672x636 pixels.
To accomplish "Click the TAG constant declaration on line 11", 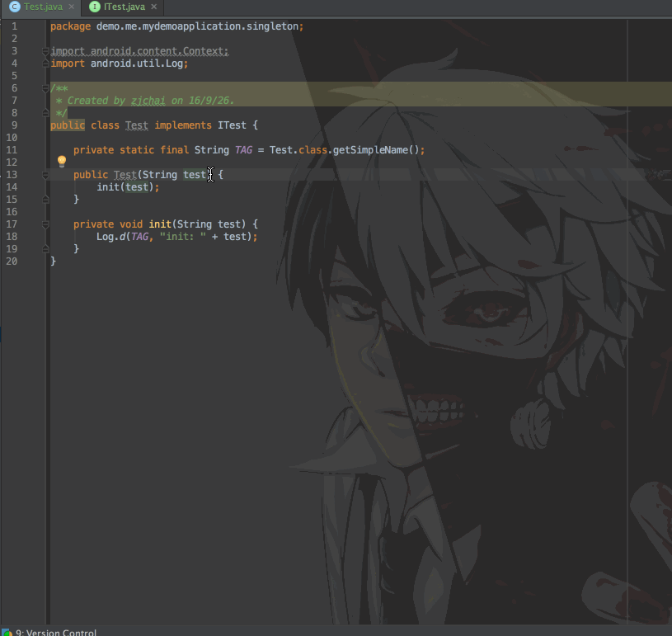I will (x=243, y=150).
